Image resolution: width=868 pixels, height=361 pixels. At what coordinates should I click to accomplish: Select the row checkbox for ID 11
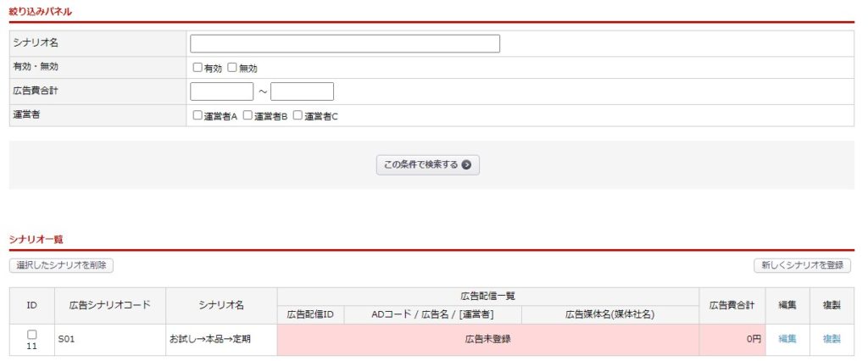[32, 335]
